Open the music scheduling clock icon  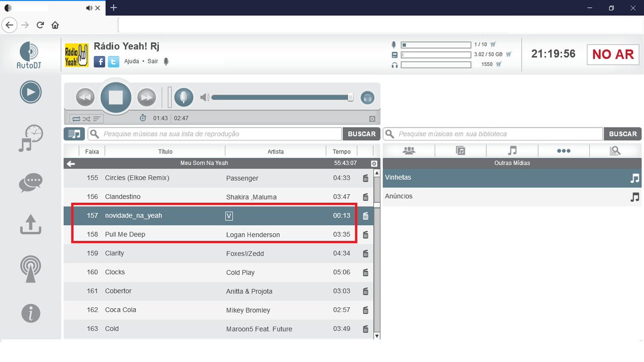pos(31,138)
